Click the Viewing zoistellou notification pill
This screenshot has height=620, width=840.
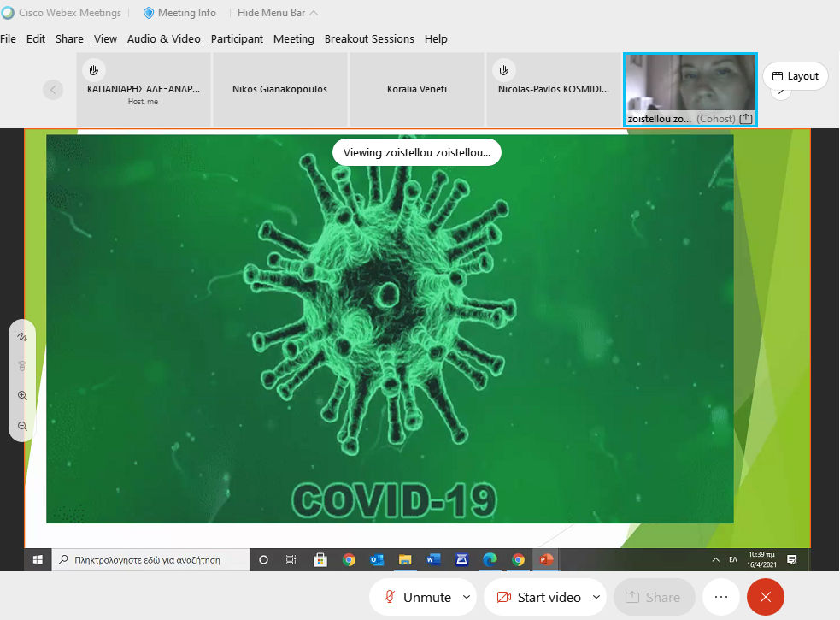click(416, 153)
